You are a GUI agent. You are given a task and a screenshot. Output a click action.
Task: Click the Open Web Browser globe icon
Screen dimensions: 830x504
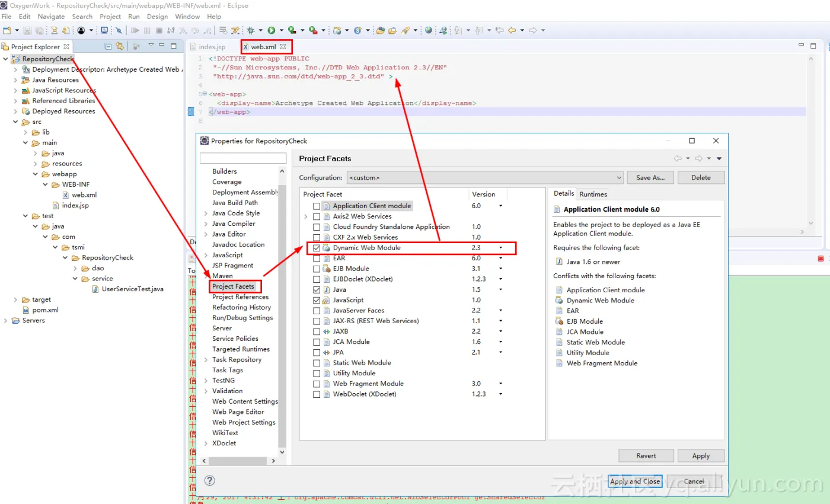tap(429, 30)
